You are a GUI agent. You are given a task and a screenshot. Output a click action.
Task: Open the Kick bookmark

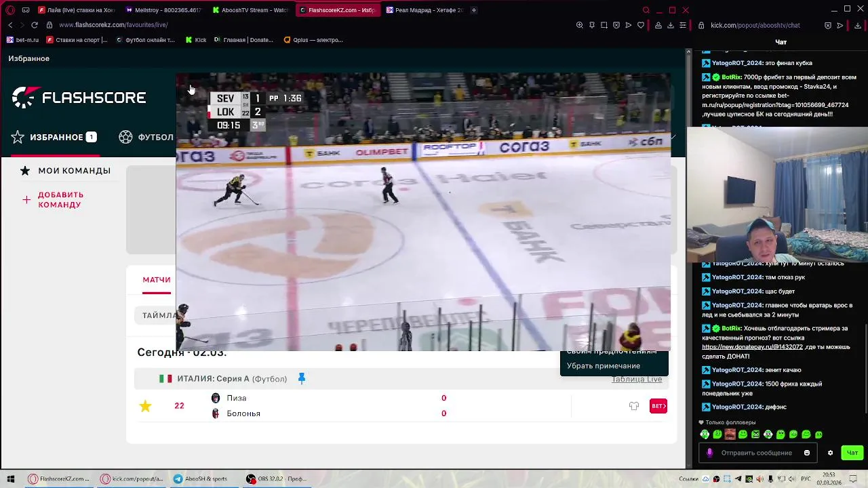pos(196,40)
